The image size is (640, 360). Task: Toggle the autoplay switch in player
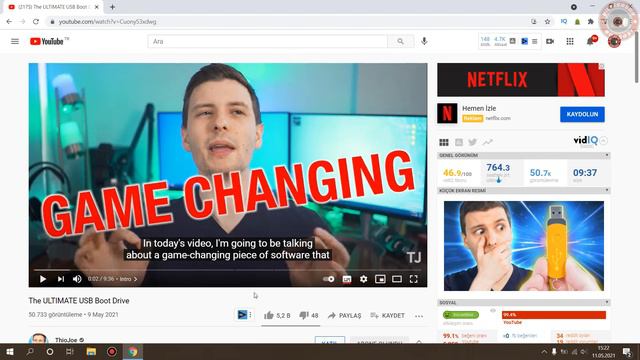coord(329,279)
